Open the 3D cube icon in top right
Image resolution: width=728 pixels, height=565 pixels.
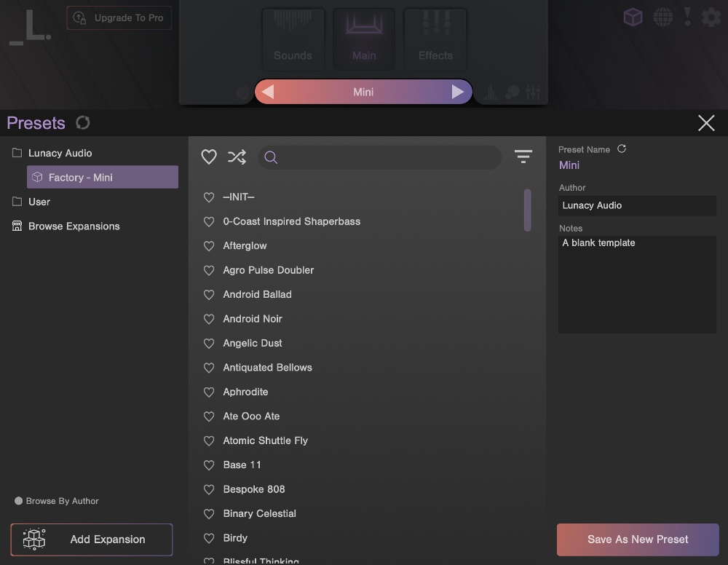point(633,17)
